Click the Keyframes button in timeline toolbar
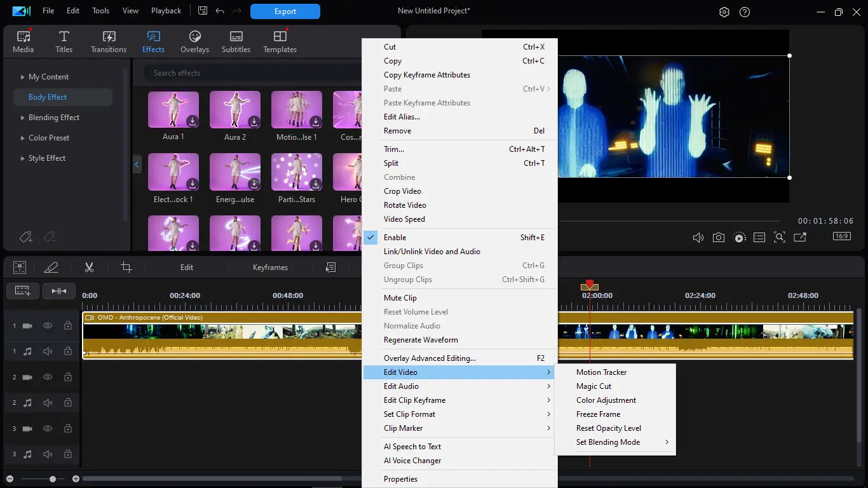The image size is (868, 488). point(270,268)
